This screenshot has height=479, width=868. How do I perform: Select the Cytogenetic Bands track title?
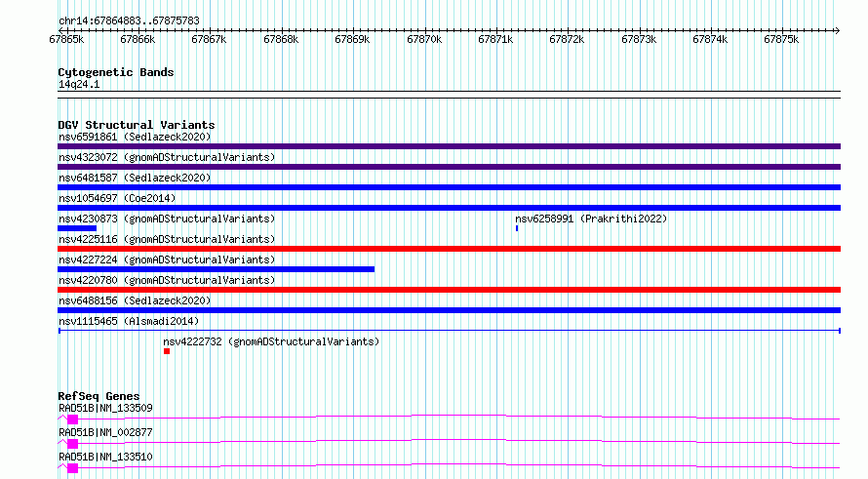coord(116,72)
